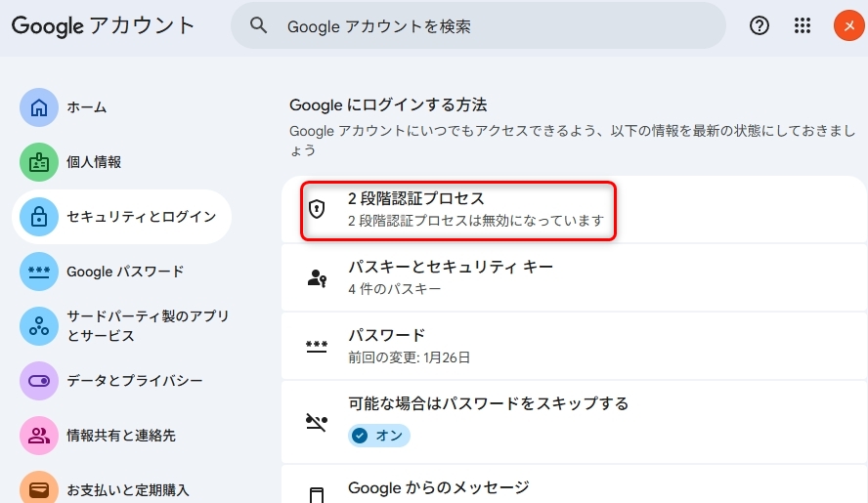Click the search magnifier icon
868x503 pixels.
[x=258, y=25]
